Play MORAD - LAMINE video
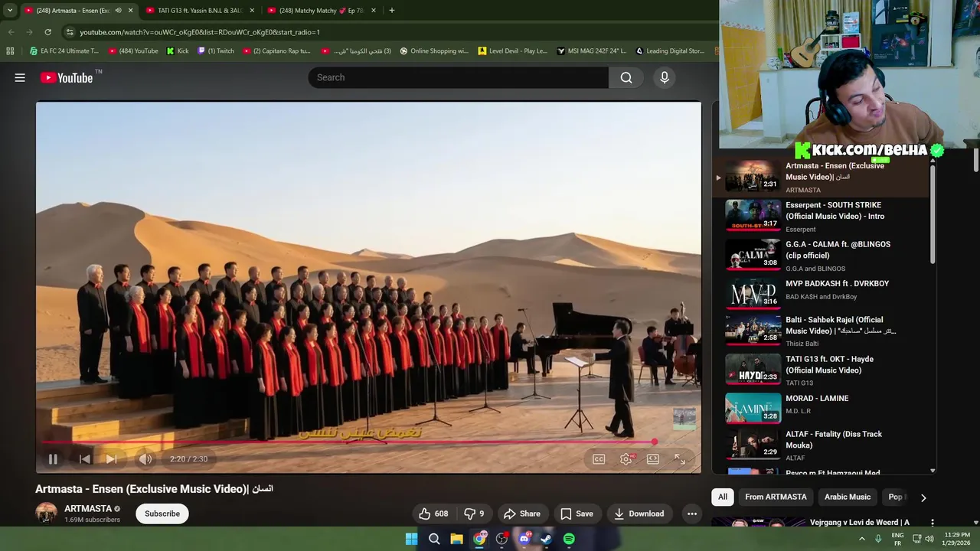980x551 pixels. (x=822, y=407)
